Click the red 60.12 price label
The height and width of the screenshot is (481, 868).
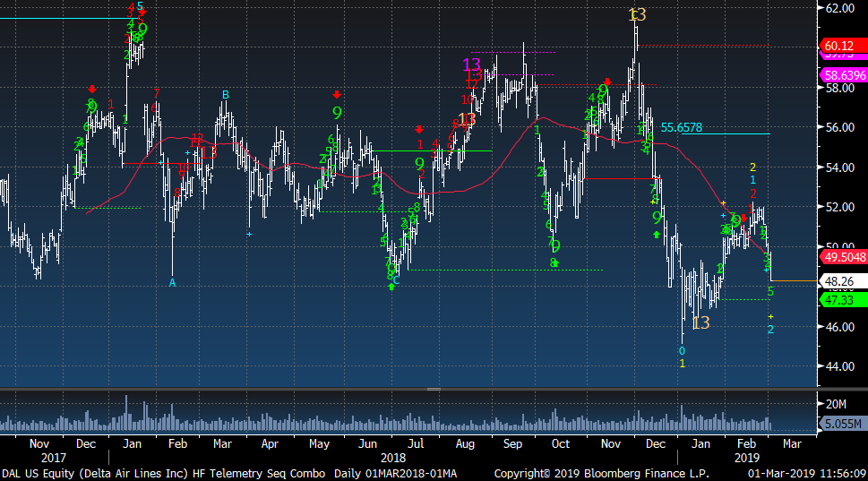coord(842,46)
